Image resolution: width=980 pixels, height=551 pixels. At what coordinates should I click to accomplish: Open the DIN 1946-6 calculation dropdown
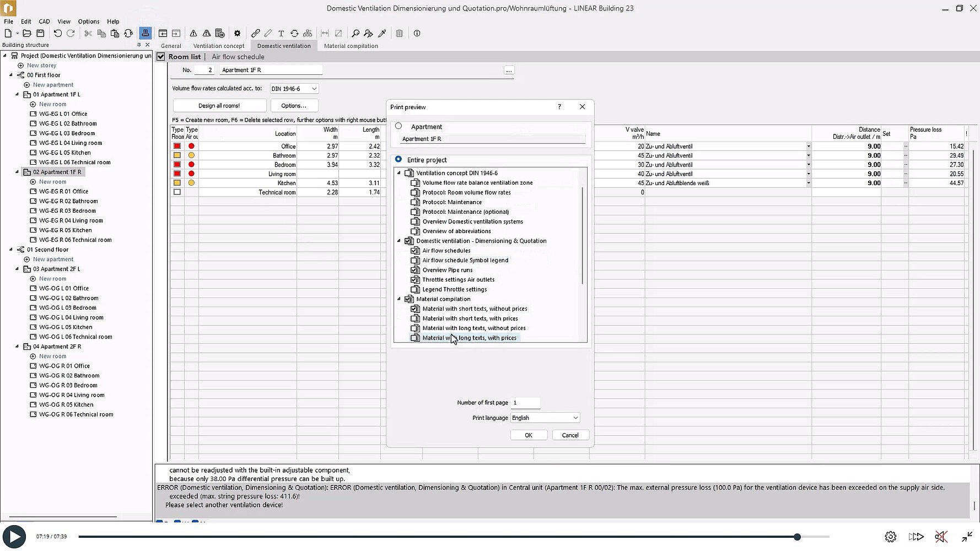click(x=294, y=89)
